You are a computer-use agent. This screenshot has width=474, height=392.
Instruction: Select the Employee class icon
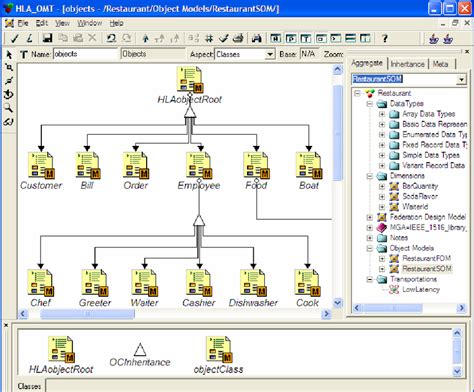(199, 165)
